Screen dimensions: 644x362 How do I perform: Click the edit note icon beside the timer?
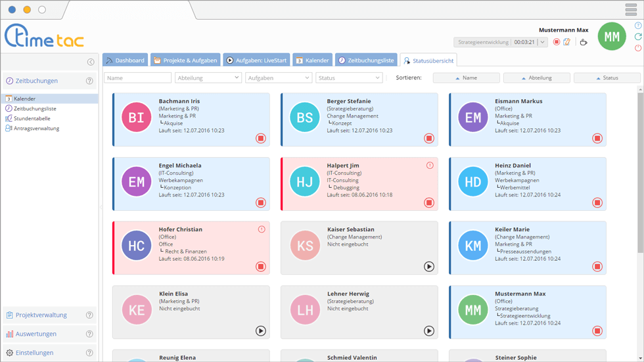566,42
